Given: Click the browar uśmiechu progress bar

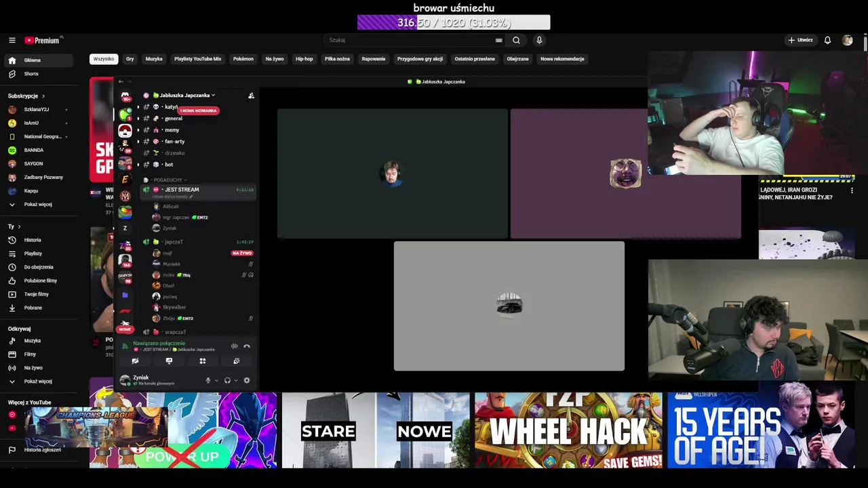Looking at the screenshot, I should click(454, 22).
